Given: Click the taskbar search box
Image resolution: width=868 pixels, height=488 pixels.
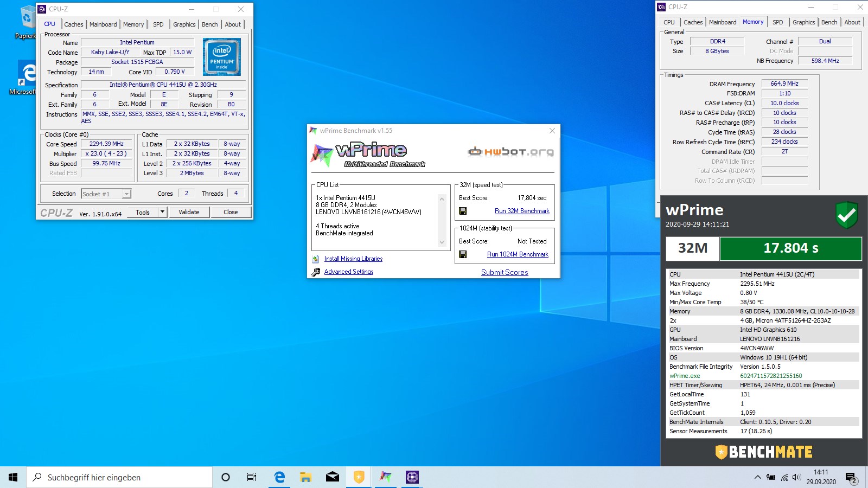Looking at the screenshot, I should pyautogui.click(x=119, y=477).
